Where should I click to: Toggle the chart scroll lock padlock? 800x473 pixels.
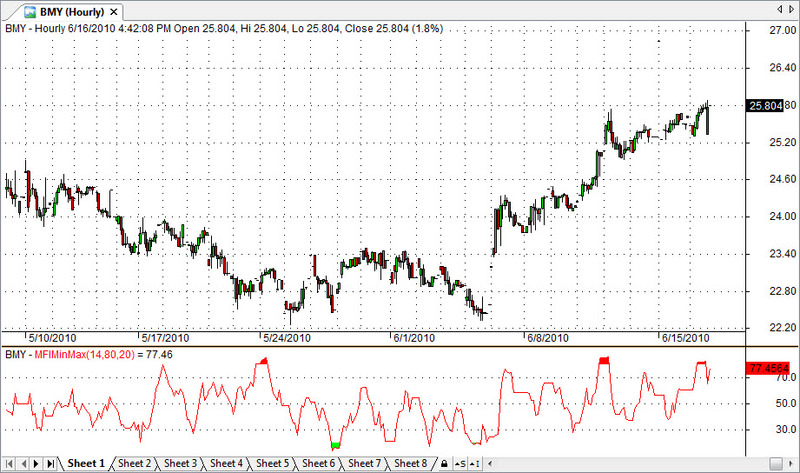click(444, 464)
